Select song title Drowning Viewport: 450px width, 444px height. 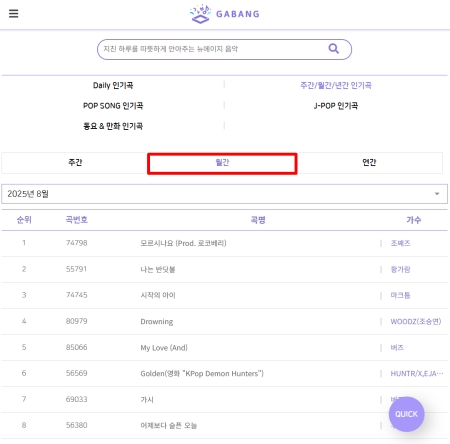click(157, 322)
